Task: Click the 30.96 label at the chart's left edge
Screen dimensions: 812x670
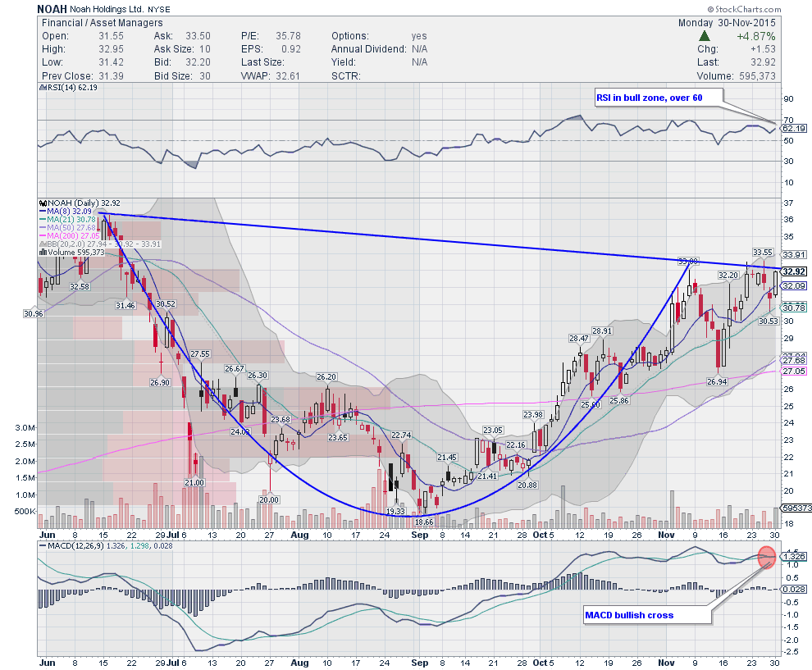Action: 34,314
